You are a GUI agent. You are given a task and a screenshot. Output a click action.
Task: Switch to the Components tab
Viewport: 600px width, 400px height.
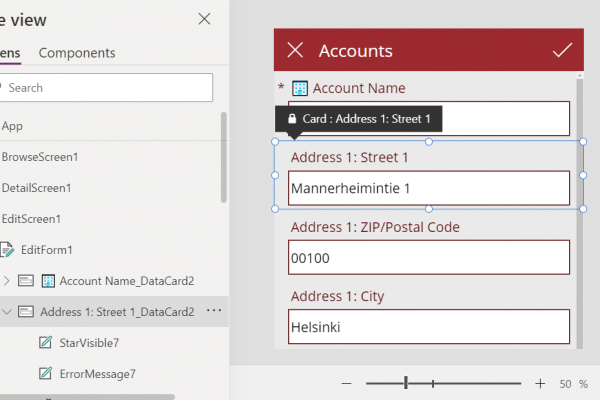point(77,53)
